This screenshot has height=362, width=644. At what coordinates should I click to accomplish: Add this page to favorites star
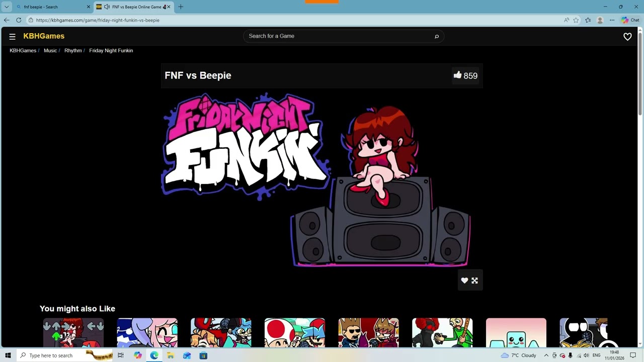click(576, 20)
